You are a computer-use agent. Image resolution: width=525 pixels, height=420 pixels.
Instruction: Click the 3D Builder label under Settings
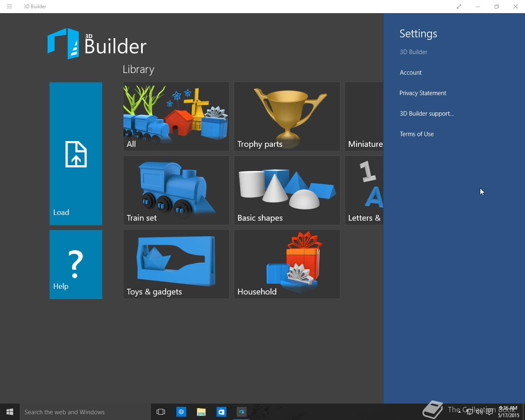click(413, 52)
